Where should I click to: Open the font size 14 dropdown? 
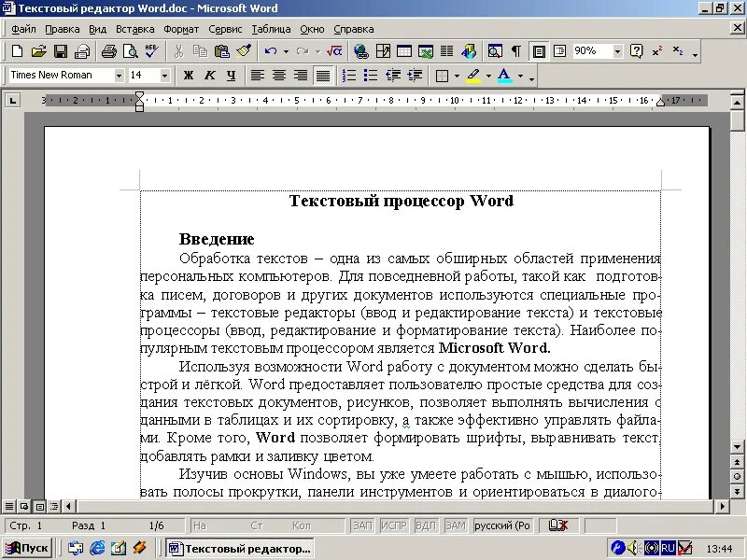[165, 76]
